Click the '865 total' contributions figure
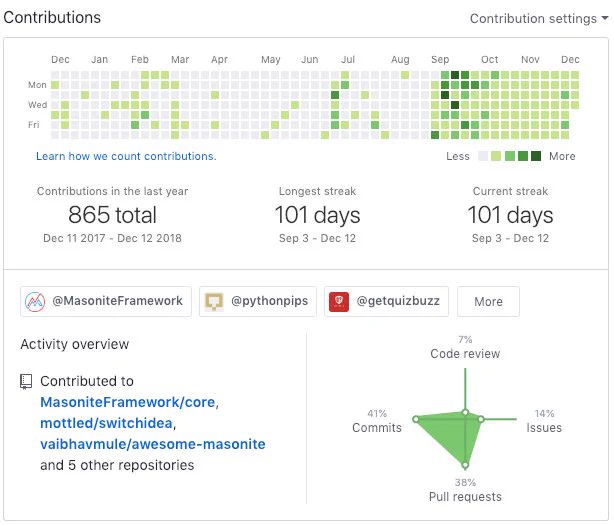The height and width of the screenshot is (525, 614). click(x=112, y=215)
